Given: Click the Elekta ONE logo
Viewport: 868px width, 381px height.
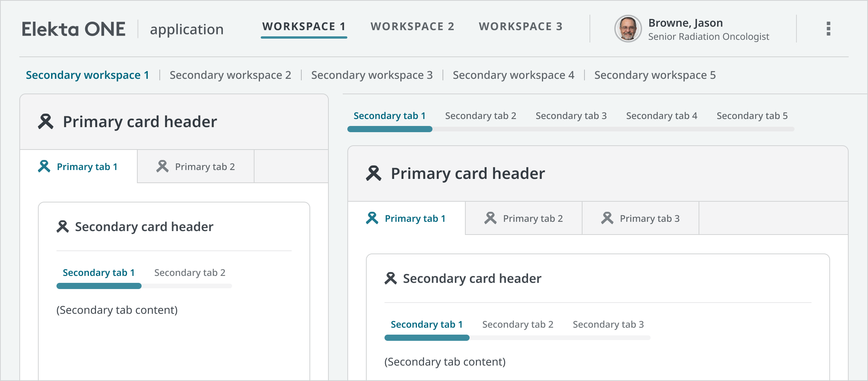Looking at the screenshot, I should (73, 28).
